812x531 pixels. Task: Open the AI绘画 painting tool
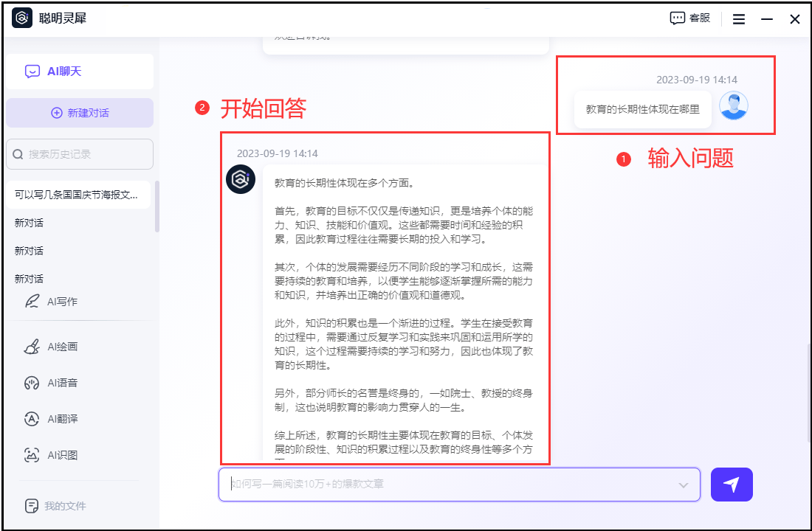point(62,347)
